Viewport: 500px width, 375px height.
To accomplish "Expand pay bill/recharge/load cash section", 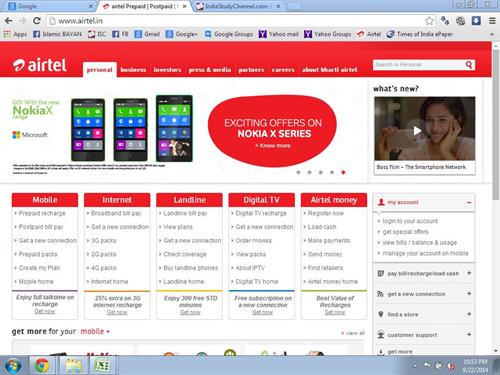I will tap(469, 273).
